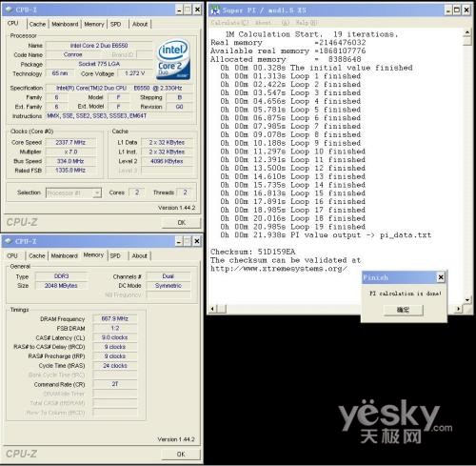Screen dimensions: 476x466
Task: Click the 'PI value output -> pi_data.txt' line
Action: 326,235
